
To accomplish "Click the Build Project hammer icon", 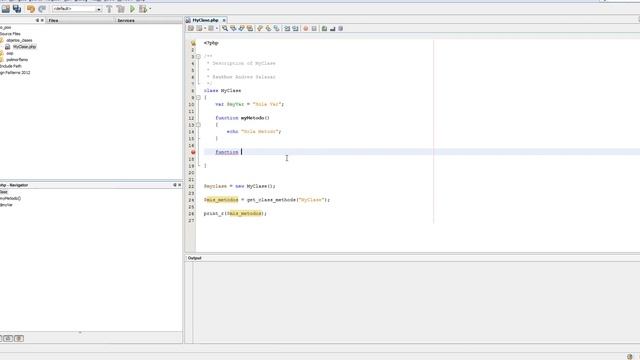I will pos(109,9).
